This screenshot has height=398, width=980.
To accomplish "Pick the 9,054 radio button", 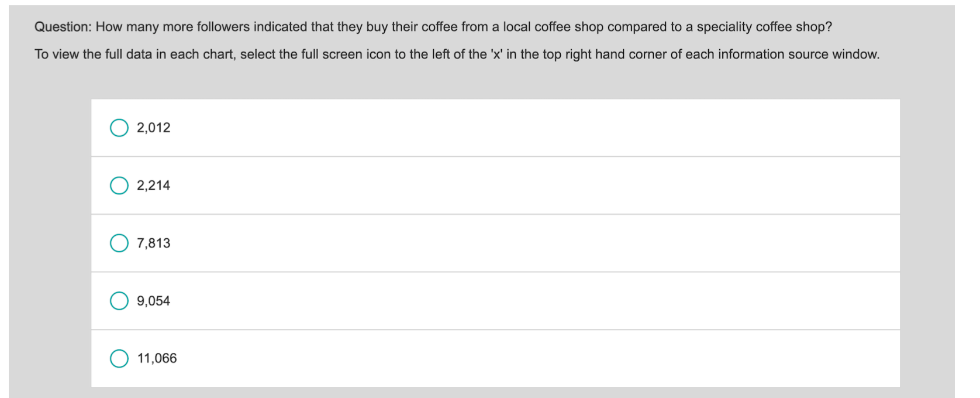I will [x=119, y=301].
